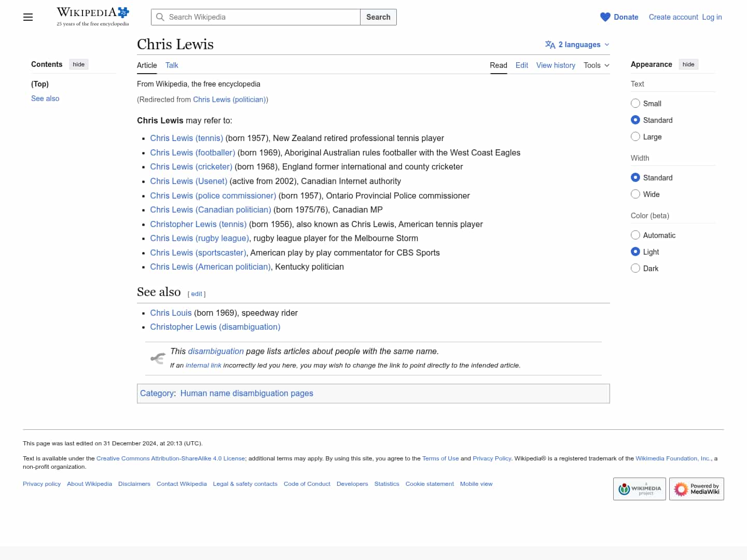This screenshot has height=560, width=747.
Task: Click the Powered by MediaWiki badge
Action: click(x=696, y=489)
